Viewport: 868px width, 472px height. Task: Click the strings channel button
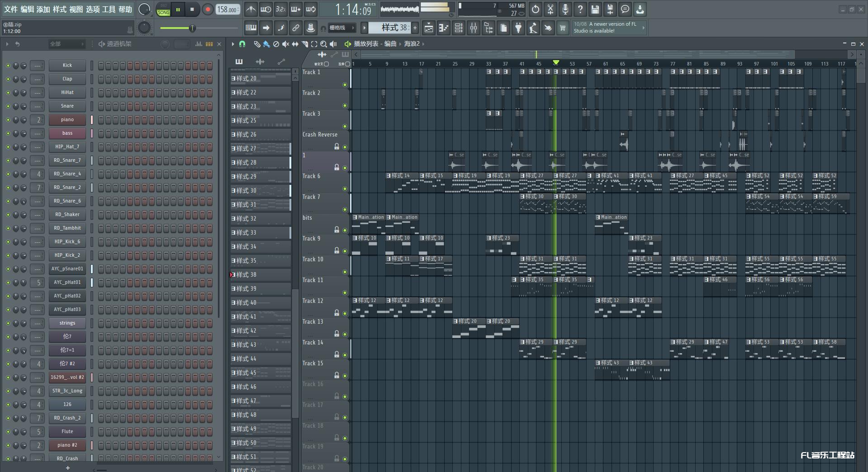pos(67,323)
